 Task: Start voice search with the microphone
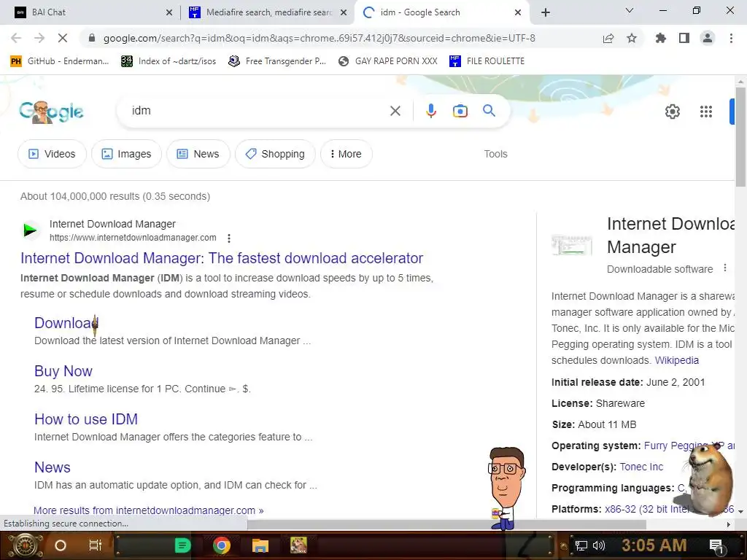pyautogui.click(x=430, y=111)
